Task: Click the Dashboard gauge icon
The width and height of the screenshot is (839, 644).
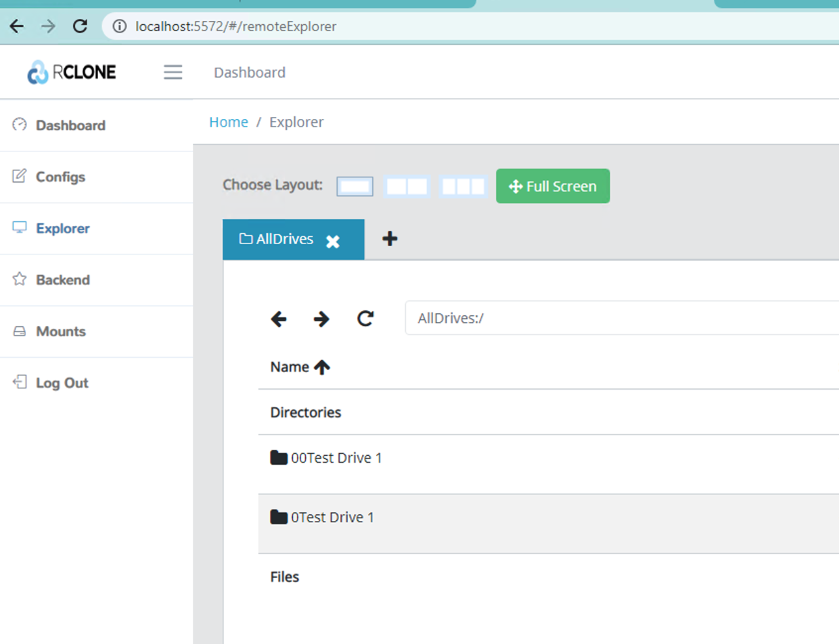Action: [x=18, y=125]
